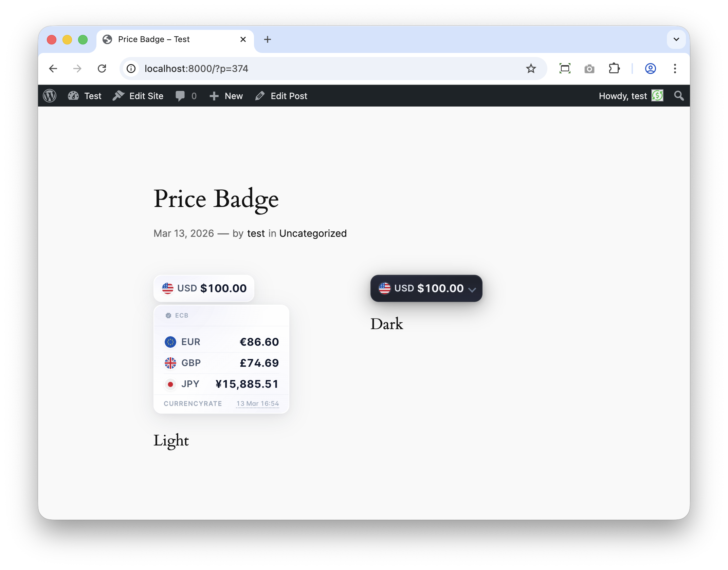Open the browser extensions puzzle icon
The image size is (728, 570).
point(615,69)
